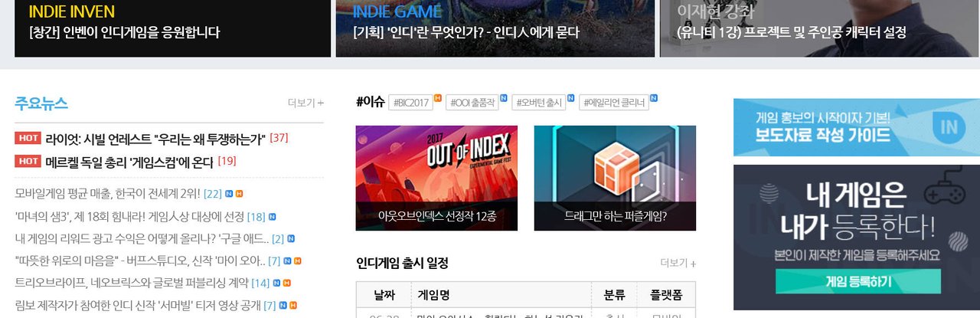Open 이재현 강좌 Unity lecture banner
Screen dimensions: 980x318
(819, 28)
